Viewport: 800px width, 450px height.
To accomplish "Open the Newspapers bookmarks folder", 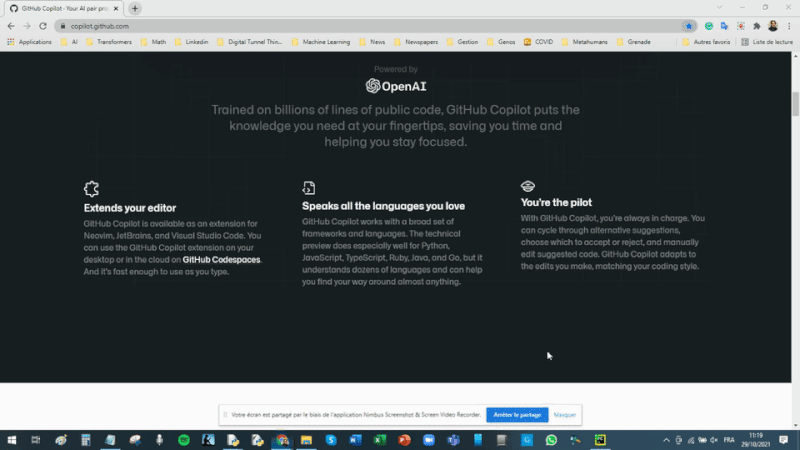I will click(x=416, y=42).
